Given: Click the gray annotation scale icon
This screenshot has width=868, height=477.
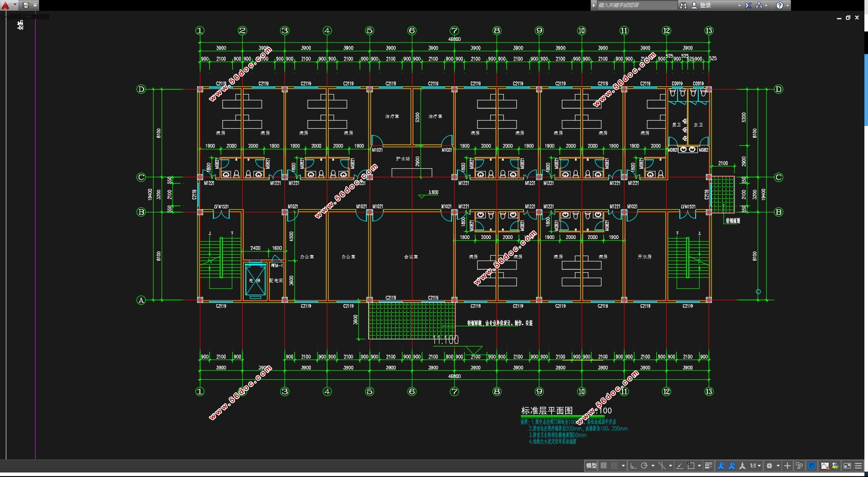Looking at the screenshot, I should pyautogui.click(x=742, y=466).
